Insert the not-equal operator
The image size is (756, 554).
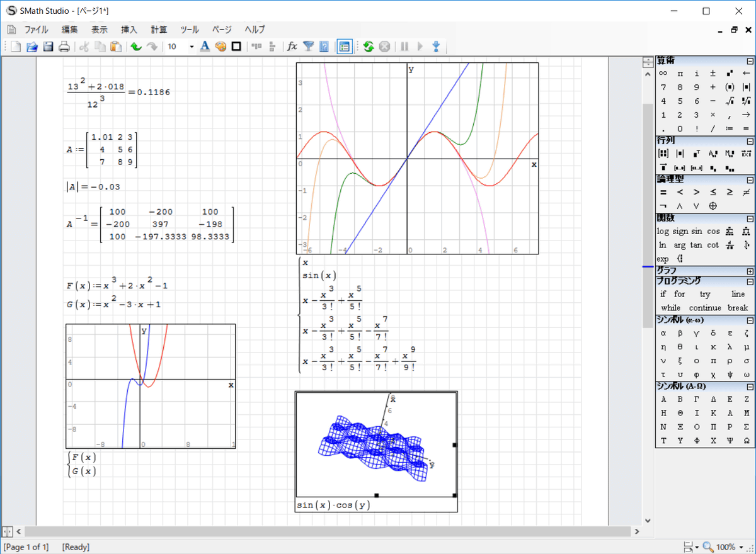point(747,192)
